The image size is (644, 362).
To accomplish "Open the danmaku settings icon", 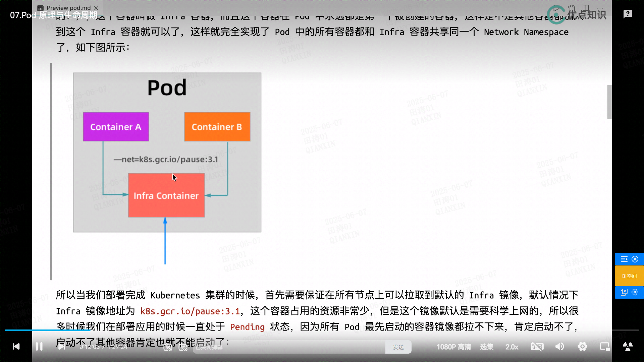I will 183,347.
